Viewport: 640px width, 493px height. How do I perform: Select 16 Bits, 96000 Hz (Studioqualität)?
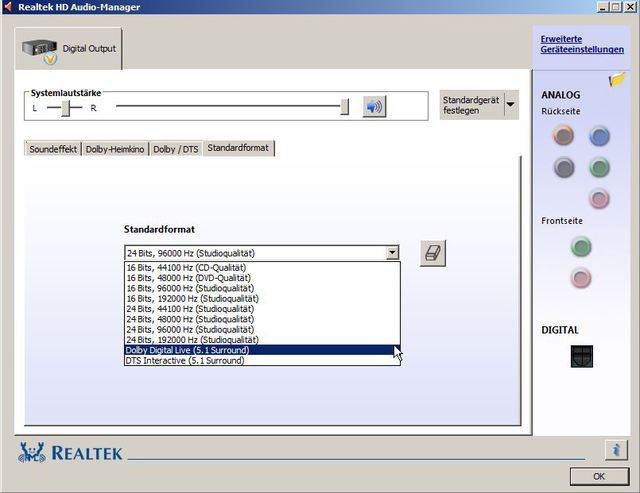point(262,288)
